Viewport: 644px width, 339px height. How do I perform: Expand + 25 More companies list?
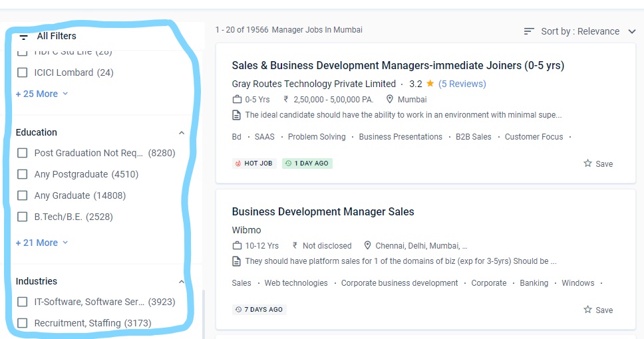pos(41,94)
